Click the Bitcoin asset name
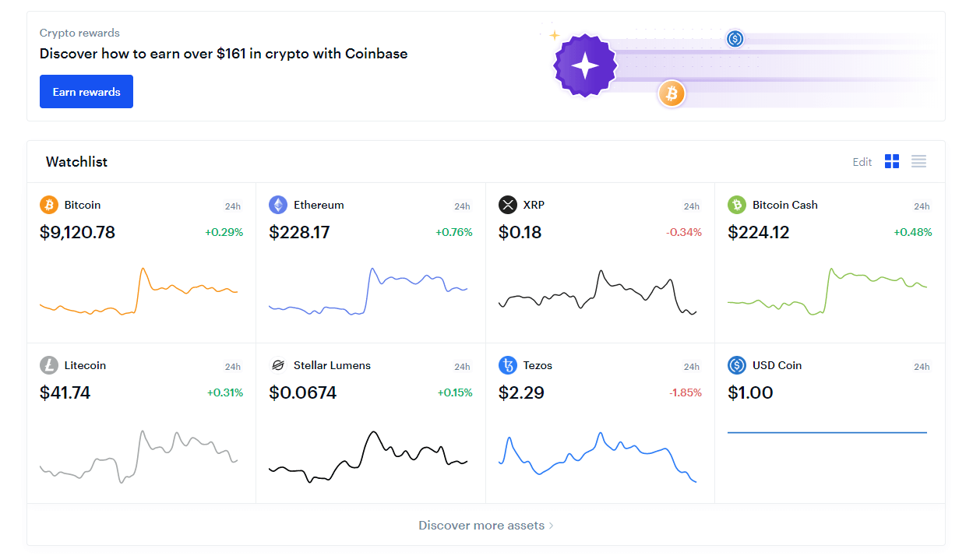The image size is (980, 556). click(83, 205)
